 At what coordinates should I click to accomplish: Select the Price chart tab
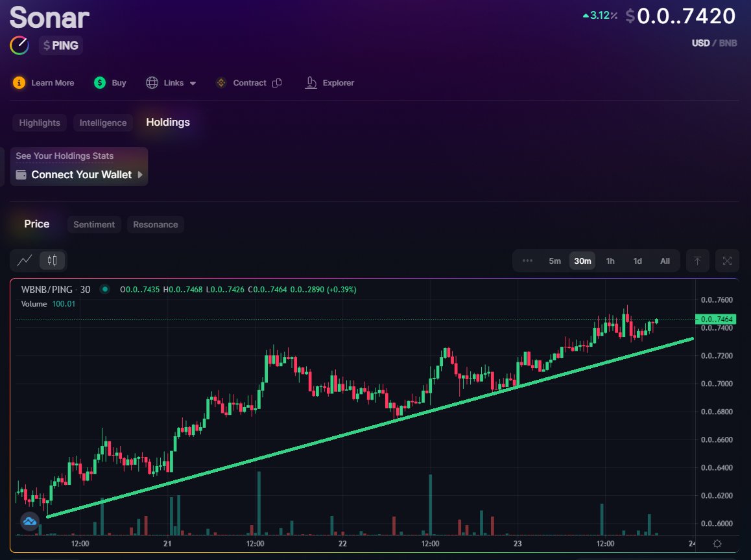point(37,224)
